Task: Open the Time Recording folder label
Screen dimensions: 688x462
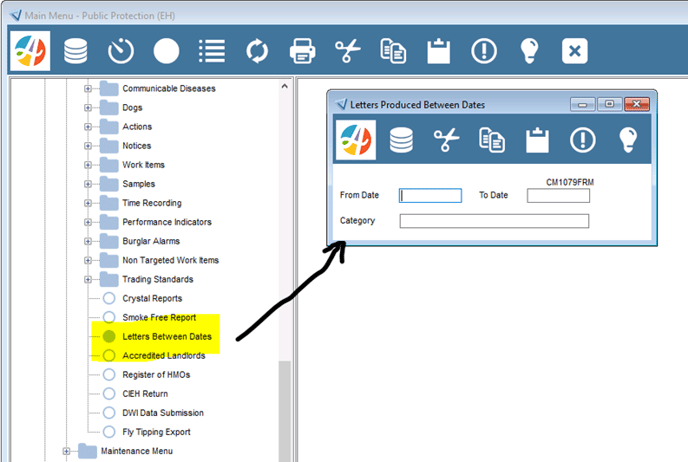Action: [x=152, y=203]
